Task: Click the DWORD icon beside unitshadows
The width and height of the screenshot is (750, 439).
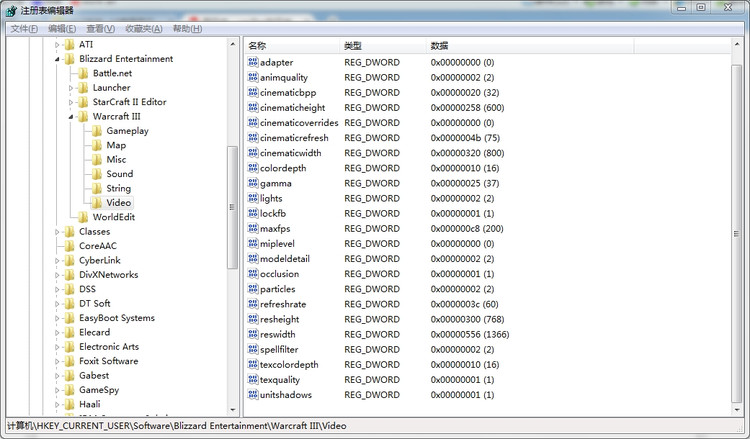Action: coord(253,395)
